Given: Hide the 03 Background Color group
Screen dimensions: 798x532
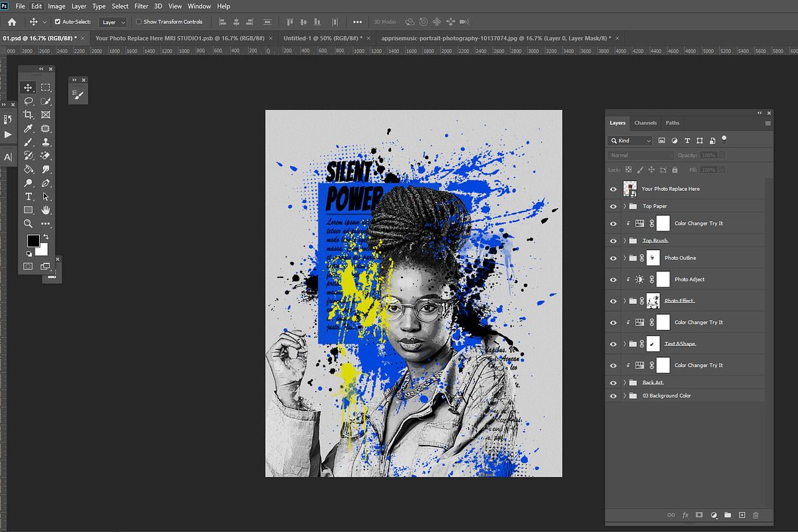Looking at the screenshot, I should pos(613,396).
